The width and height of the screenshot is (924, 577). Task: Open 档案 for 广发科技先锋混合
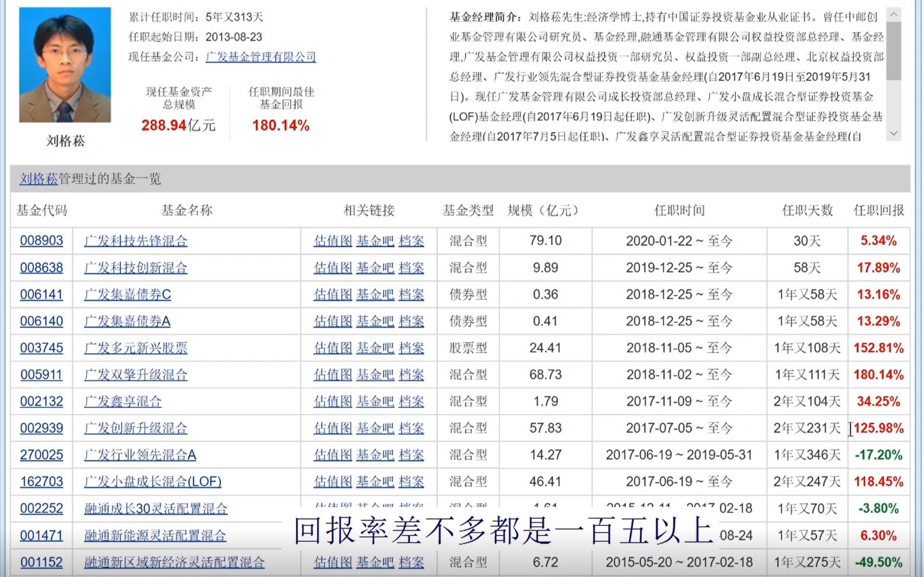(x=412, y=241)
